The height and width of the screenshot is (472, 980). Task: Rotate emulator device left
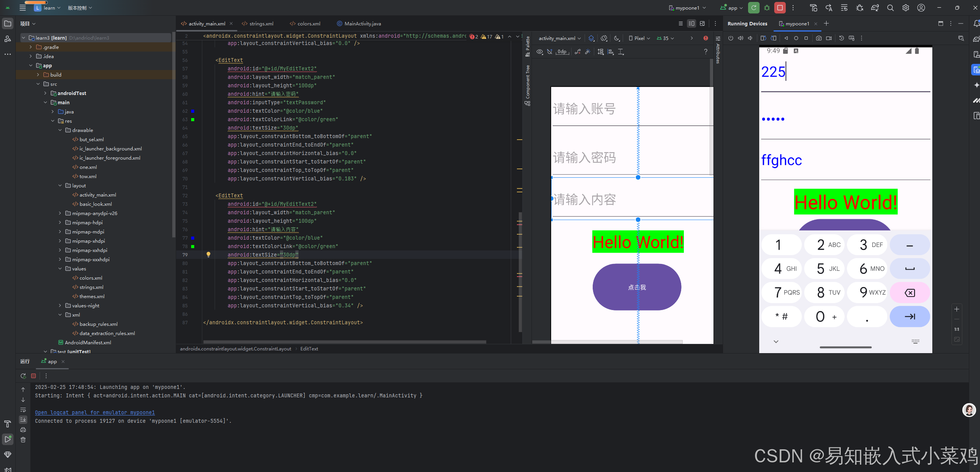[763, 38]
